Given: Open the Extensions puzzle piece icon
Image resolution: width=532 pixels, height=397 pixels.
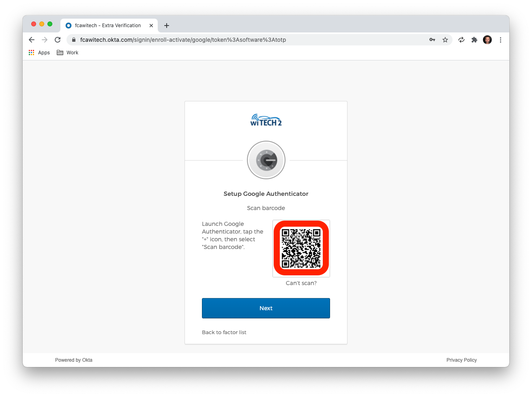Looking at the screenshot, I should click(x=474, y=40).
